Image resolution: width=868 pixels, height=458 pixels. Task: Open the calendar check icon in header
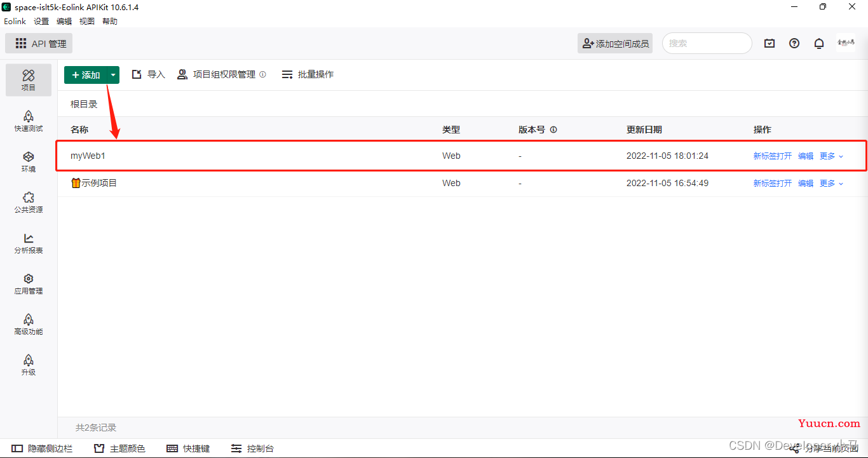coord(770,43)
